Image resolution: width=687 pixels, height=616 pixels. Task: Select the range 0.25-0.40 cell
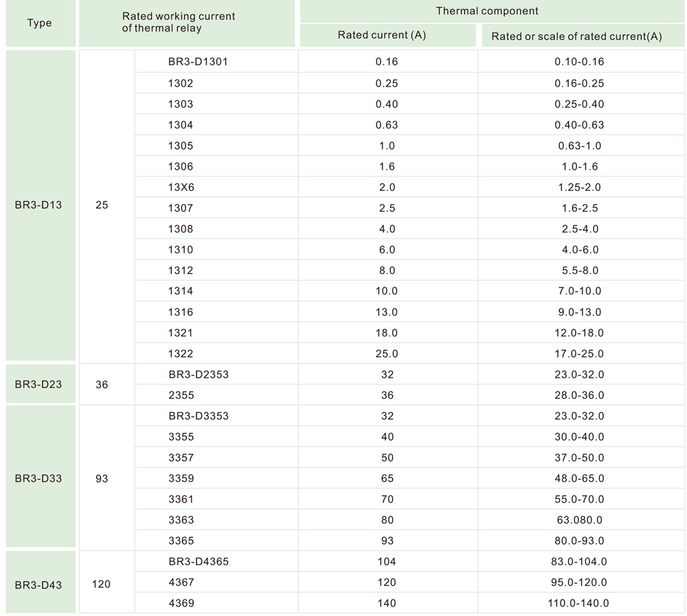click(x=581, y=104)
